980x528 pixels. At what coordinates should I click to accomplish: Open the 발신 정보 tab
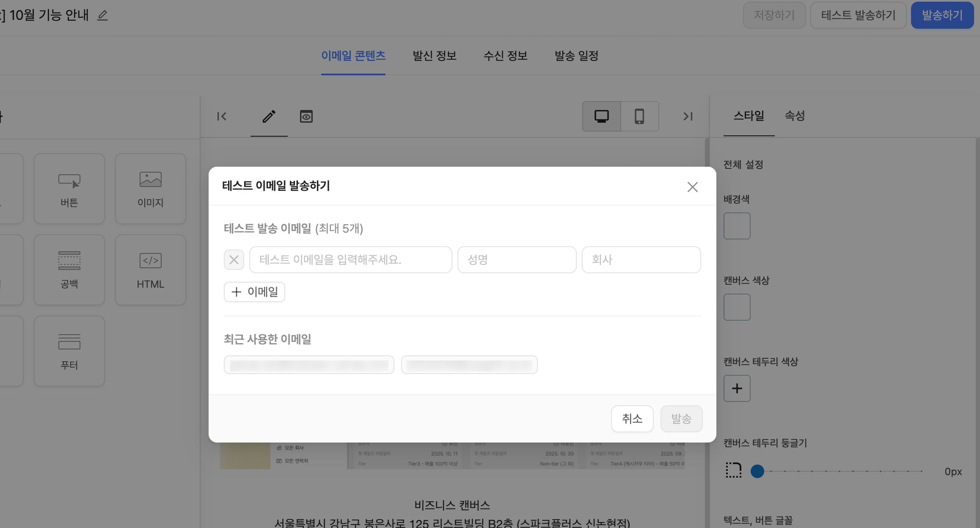click(434, 56)
